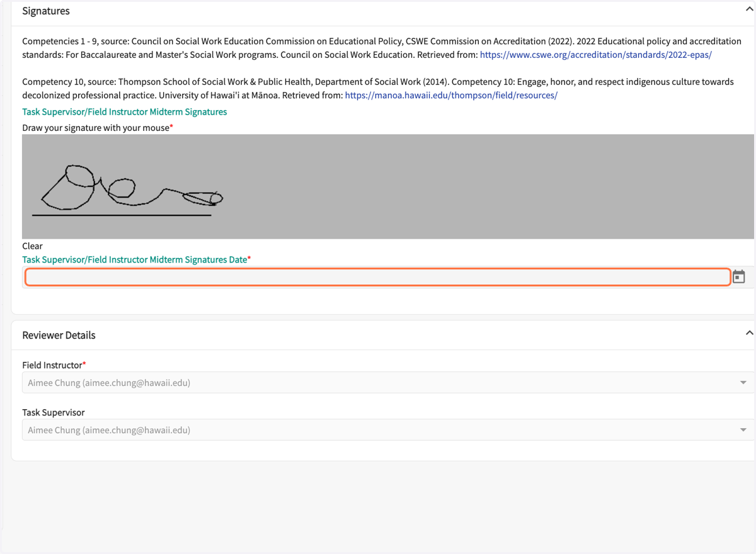
Task: Click 'Draw your signature with your mouse' label
Action: click(x=97, y=128)
